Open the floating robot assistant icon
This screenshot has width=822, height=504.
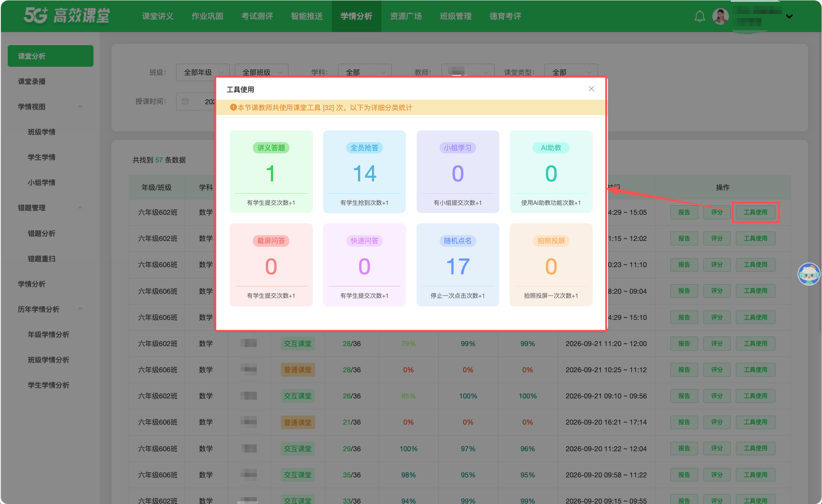[x=808, y=274]
